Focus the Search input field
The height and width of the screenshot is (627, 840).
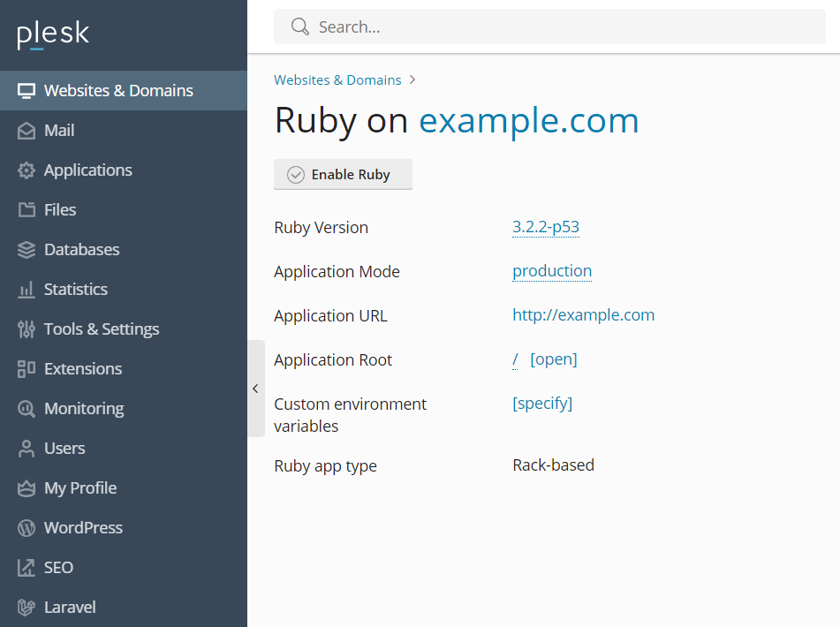tap(549, 26)
